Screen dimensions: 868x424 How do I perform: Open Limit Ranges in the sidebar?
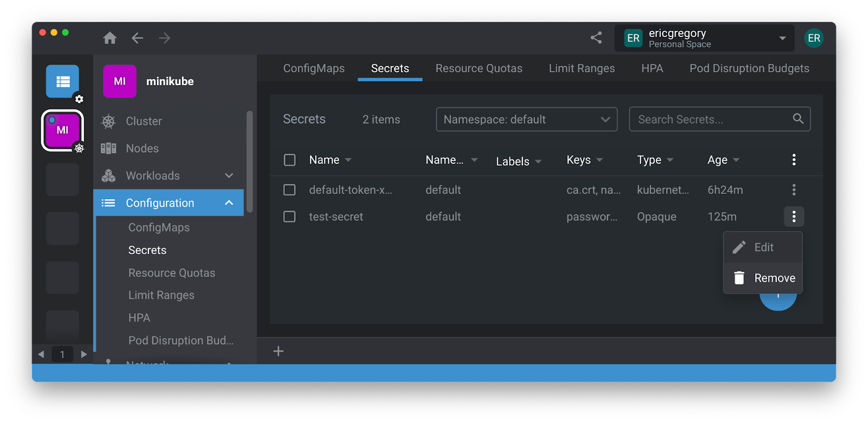point(161,295)
